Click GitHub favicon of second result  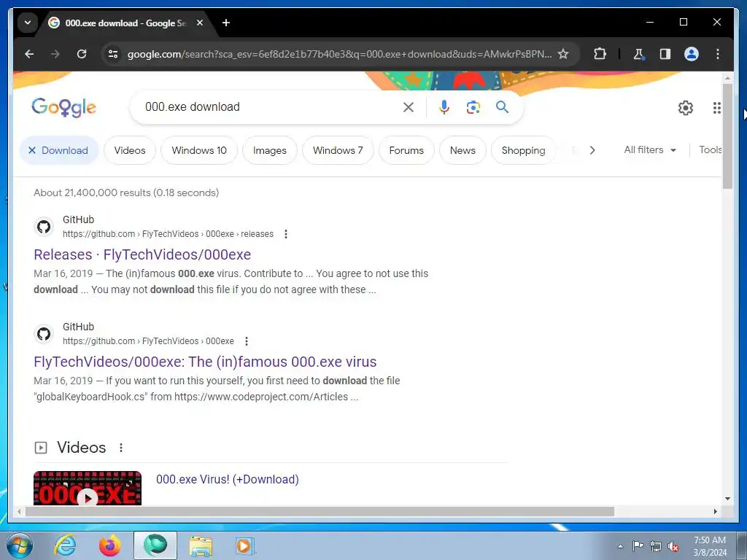coord(44,334)
